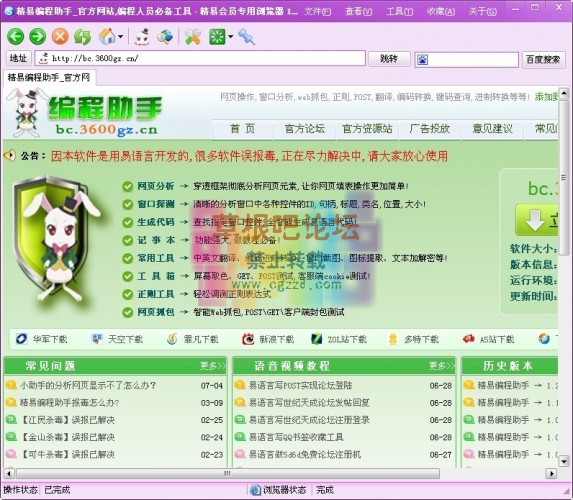Image resolution: width=573 pixels, height=500 pixels.
Task: Click the green download arrow button
Action: tap(536, 220)
